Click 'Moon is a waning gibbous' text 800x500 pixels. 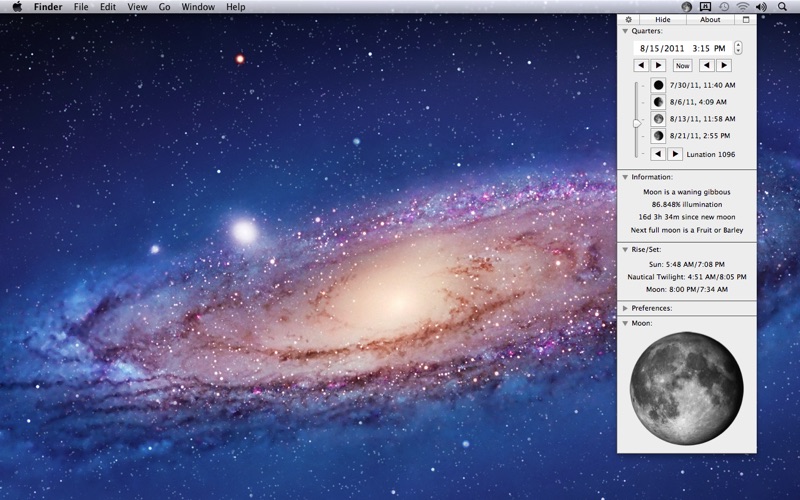pos(687,192)
